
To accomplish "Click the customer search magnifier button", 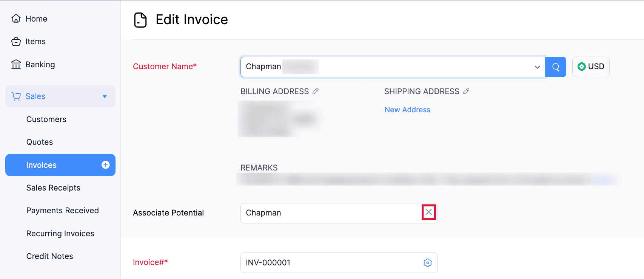I will coord(555,67).
